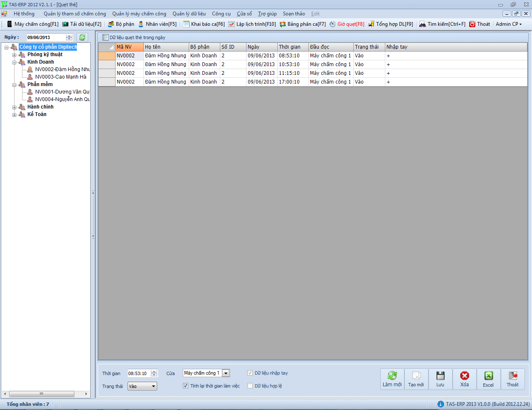
Task: Open Hệ thống menu
Action: click(24, 14)
